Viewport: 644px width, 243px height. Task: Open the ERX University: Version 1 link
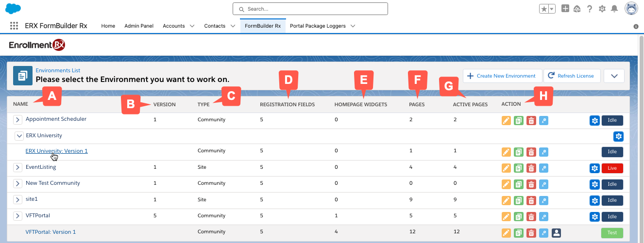56,151
